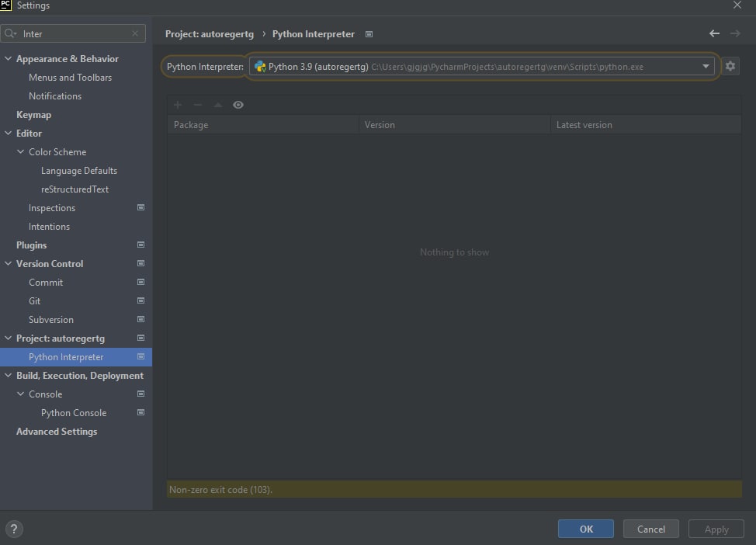
Task: Collapse the Appearance & Behavior section
Action: 9,58
